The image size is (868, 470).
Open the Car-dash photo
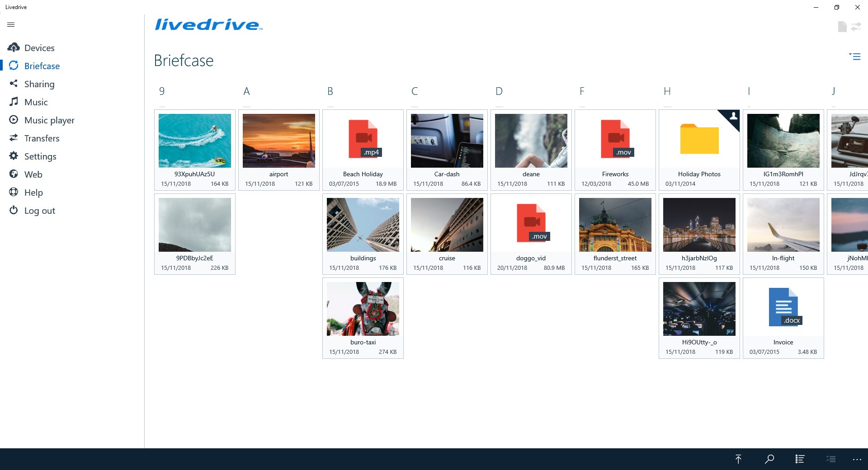[x=447, y=150]
